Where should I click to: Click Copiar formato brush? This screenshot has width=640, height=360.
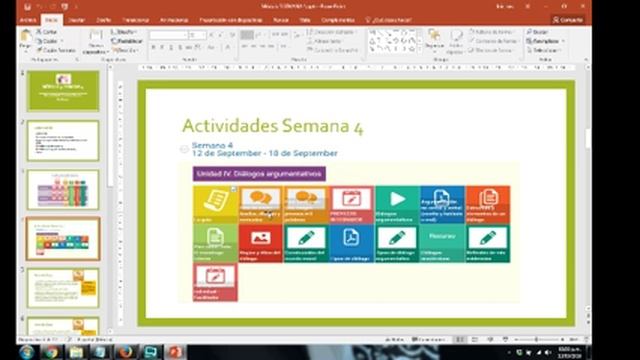tap(56, 50)
